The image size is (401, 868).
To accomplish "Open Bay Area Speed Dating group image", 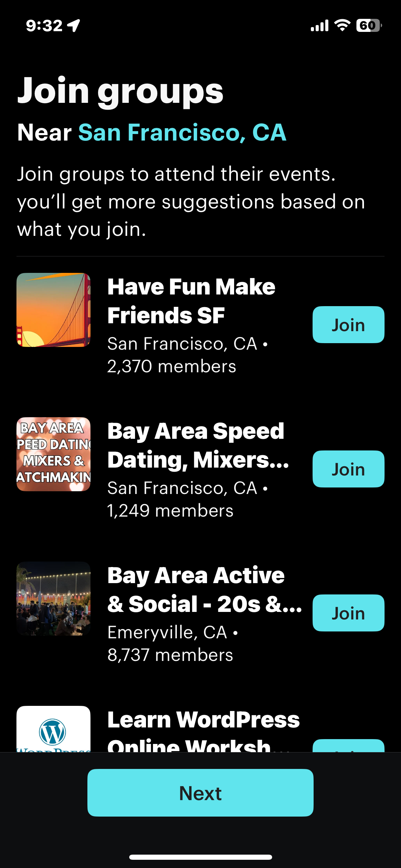I will [x=53, y=454].
